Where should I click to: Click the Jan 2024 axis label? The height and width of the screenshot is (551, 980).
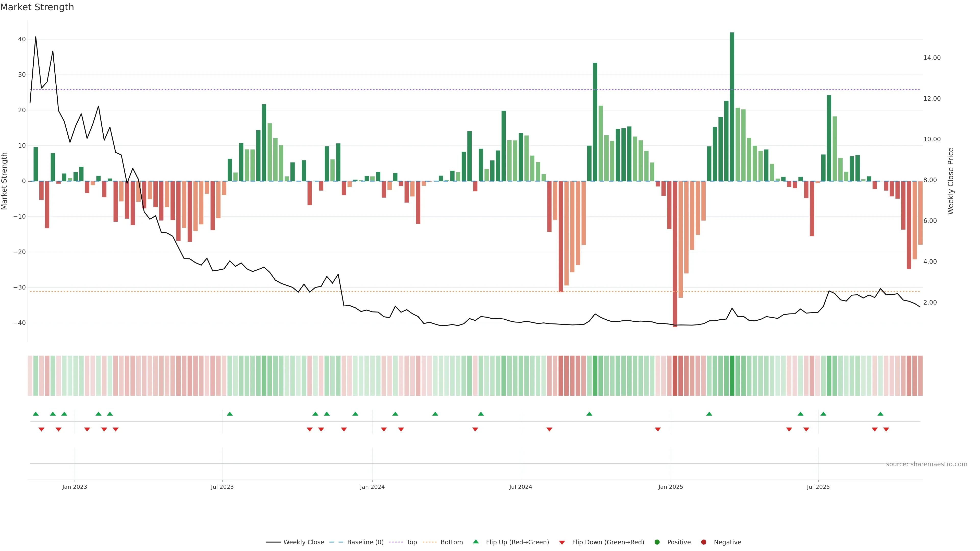[x=372, y=487]
